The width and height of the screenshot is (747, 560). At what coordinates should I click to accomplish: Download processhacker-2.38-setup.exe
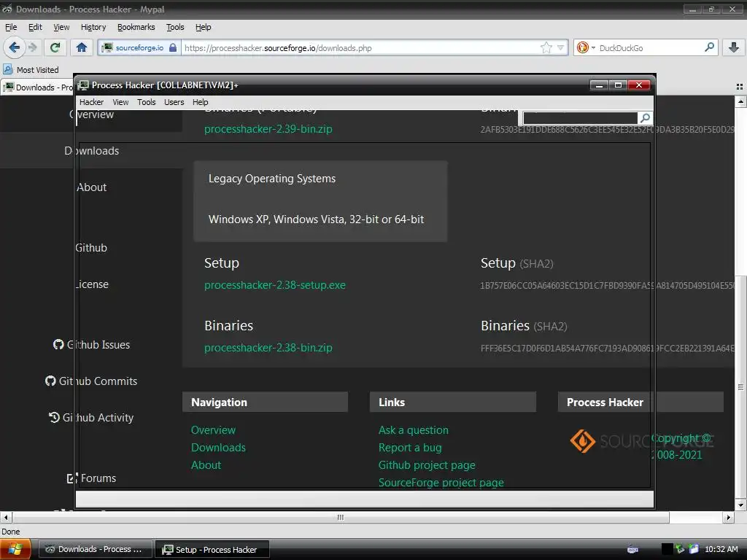click(x=275, y=285)
